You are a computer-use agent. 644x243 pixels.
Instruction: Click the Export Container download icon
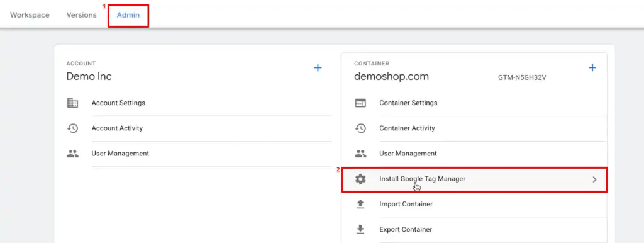[360, 229]
